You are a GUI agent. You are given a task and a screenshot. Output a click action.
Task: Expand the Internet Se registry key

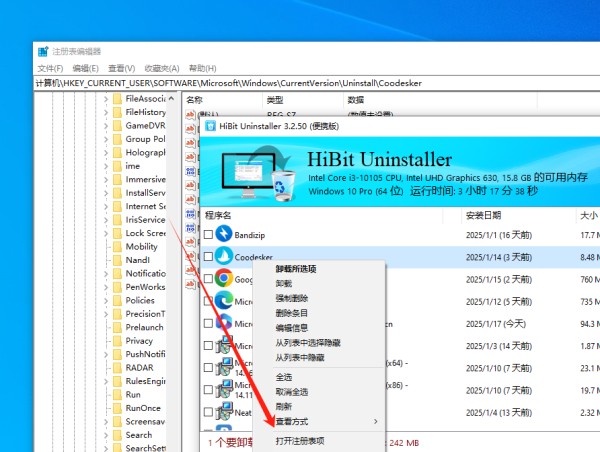106,206
